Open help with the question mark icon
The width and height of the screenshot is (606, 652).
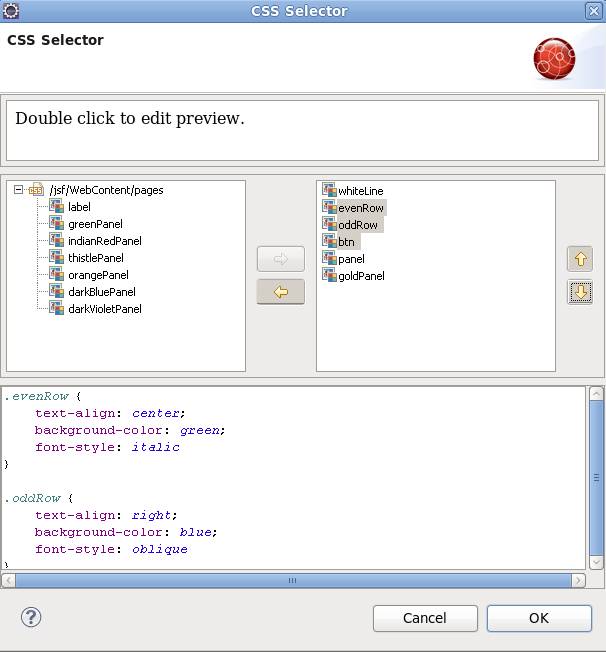click(x=31, y=617)
